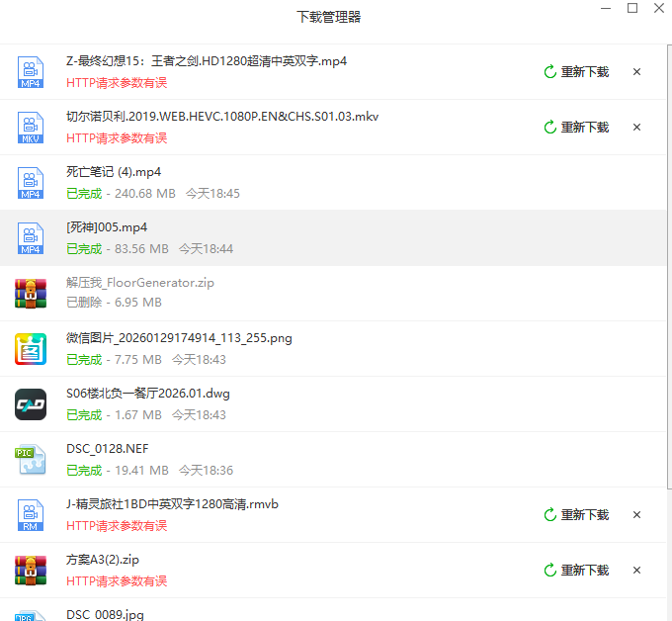Maximize the 下载管理器 window
Viewport: 672px width, 621px height.
click(x=632, y=8)
